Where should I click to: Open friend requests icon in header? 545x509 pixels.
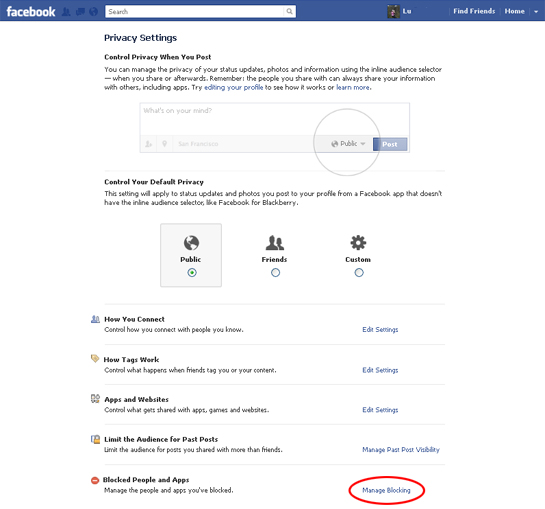click(x=66, y=12)
